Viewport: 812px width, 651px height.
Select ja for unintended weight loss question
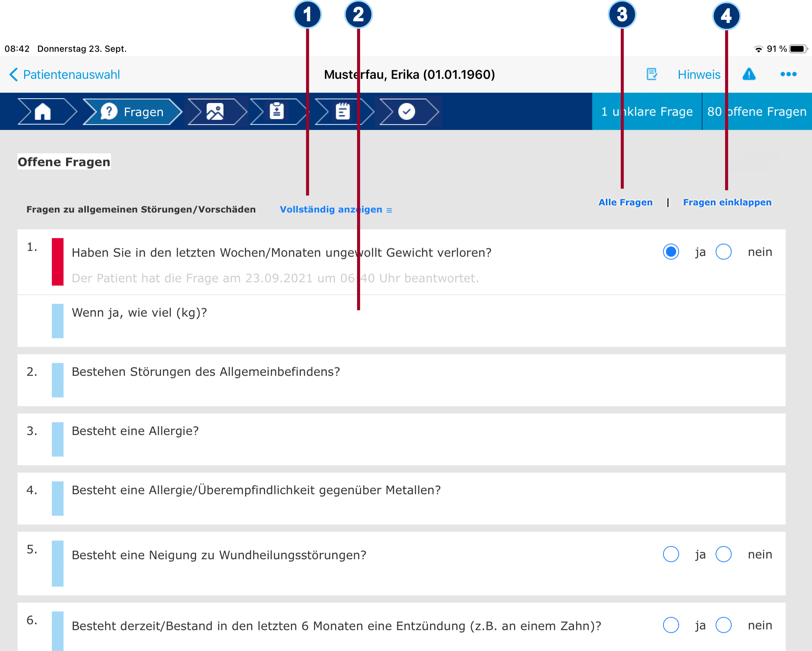(671, 252)
